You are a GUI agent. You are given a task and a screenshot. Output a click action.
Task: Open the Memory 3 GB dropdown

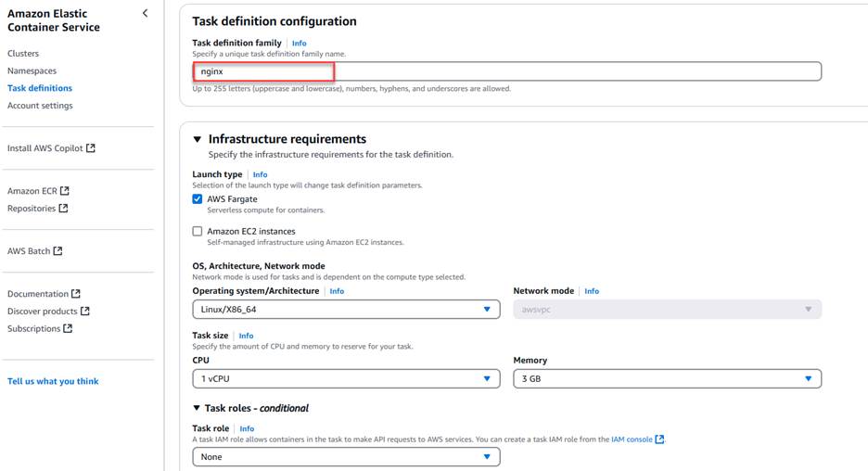[x=667, y=378]
